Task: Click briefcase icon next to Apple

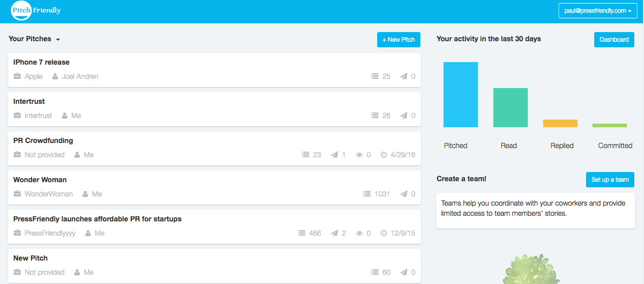Action: click(17, 76)
